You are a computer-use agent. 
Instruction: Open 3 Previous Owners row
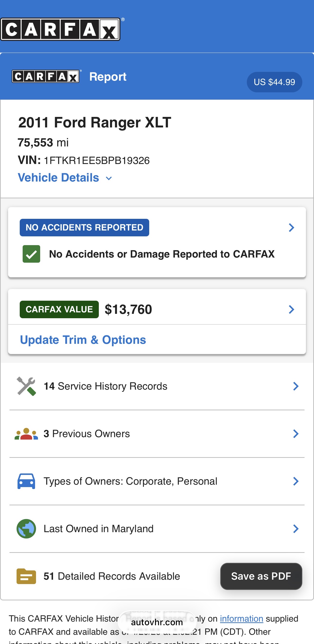pos(86,434)
